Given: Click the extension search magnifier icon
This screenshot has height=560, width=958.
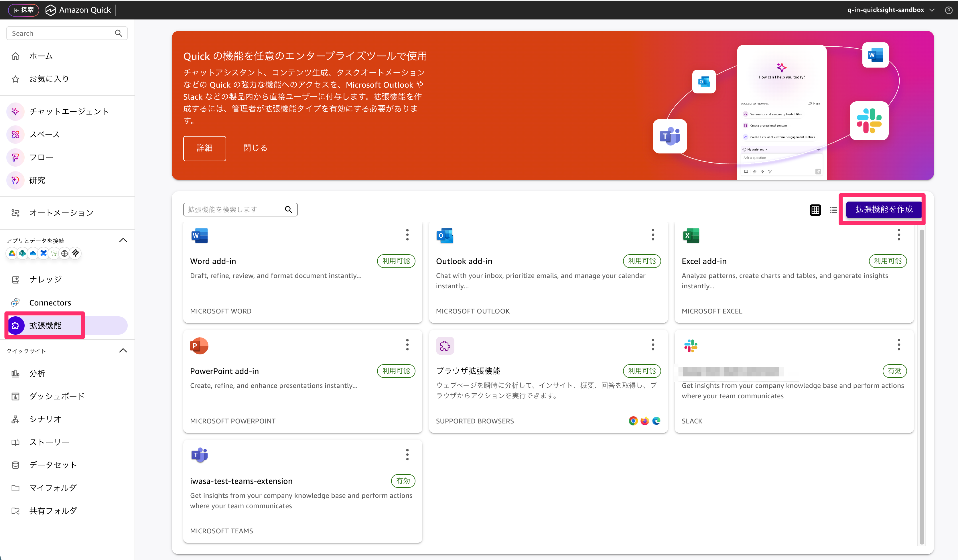Looking at the screenshot, I should 289,210.
